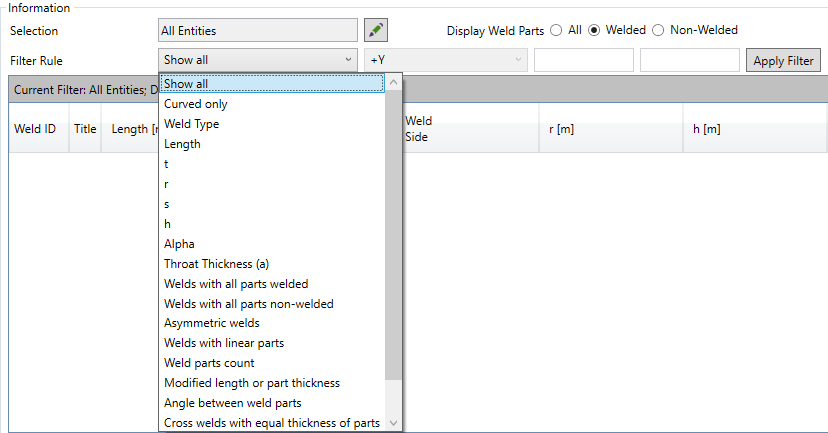Click the first filter value input field

point(583,60)
